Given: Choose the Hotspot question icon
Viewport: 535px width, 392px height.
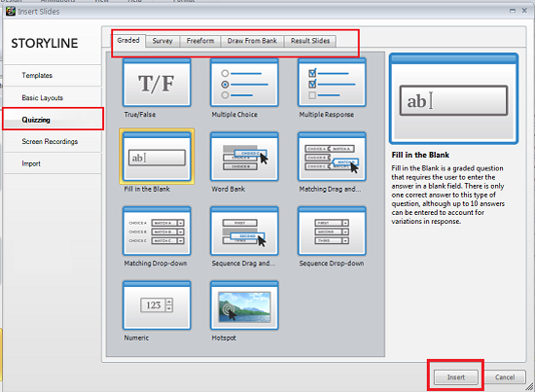Looking at the screenshot, I should coord(244,305).
